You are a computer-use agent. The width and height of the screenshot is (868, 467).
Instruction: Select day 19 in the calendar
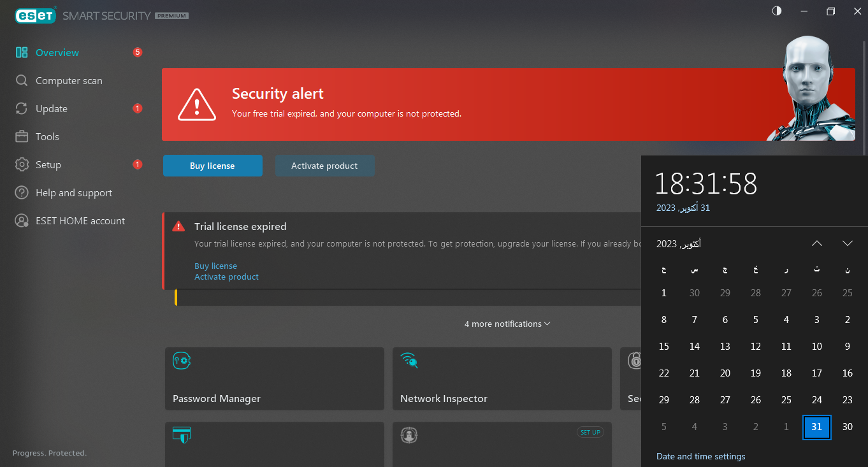[756, 373]
